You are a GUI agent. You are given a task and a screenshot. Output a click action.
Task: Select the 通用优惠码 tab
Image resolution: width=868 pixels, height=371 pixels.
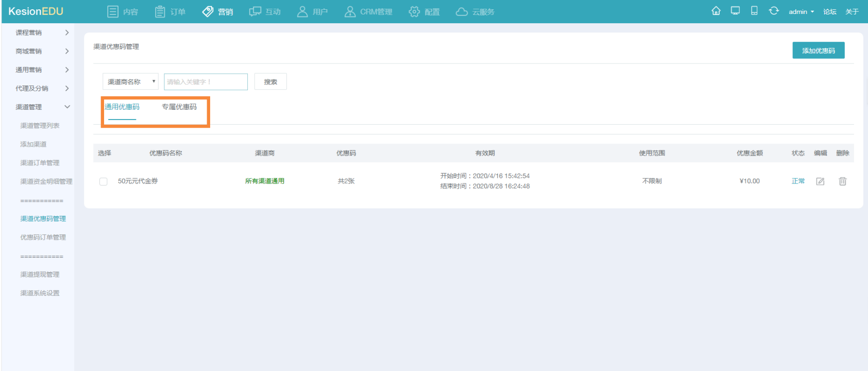122,107
